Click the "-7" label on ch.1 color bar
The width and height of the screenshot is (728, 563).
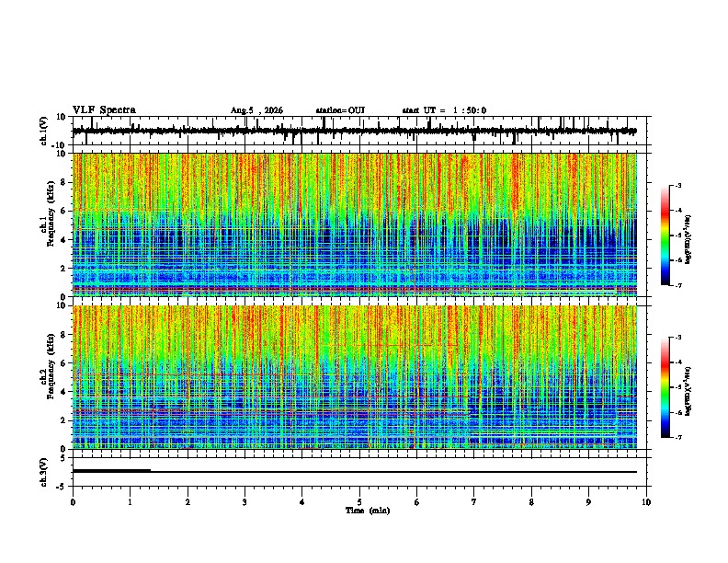point(678,285)
